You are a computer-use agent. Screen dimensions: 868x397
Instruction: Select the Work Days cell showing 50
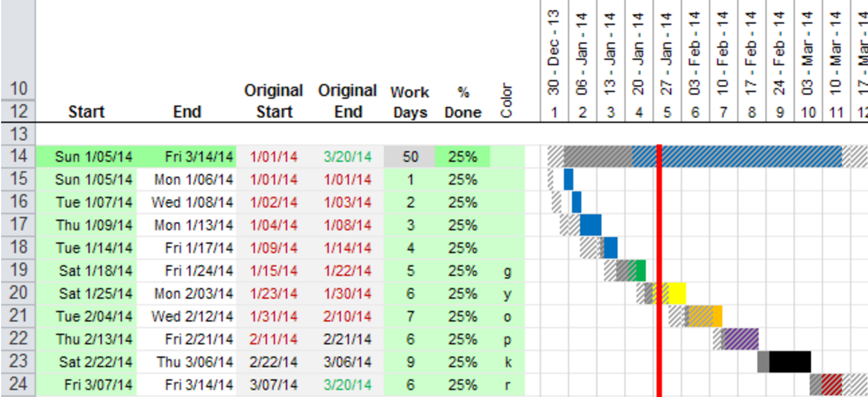(410, 156)
